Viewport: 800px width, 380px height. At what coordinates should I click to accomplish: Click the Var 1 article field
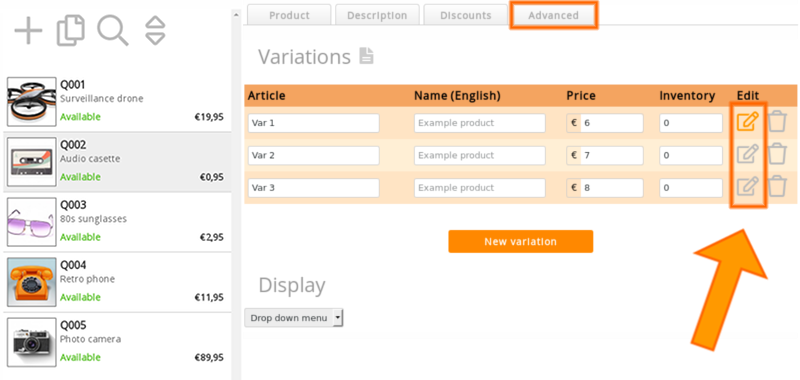click(x=314, y=123)
